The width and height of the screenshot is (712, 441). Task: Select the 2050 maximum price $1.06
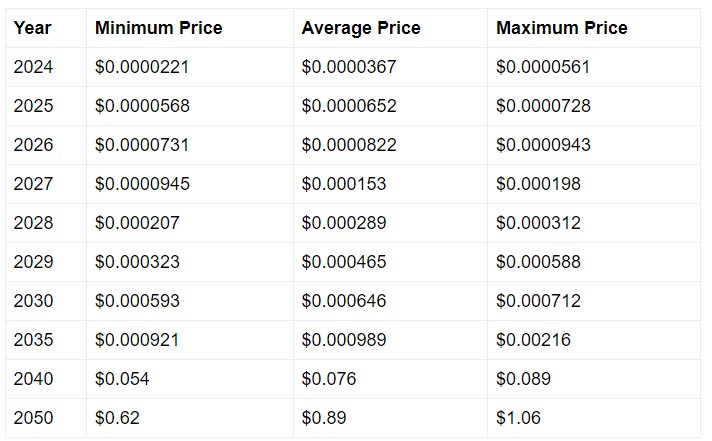click(x=518, y=418)
